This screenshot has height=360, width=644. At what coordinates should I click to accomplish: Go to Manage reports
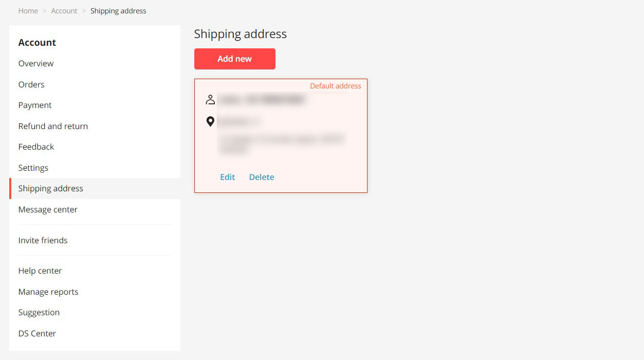48,292
